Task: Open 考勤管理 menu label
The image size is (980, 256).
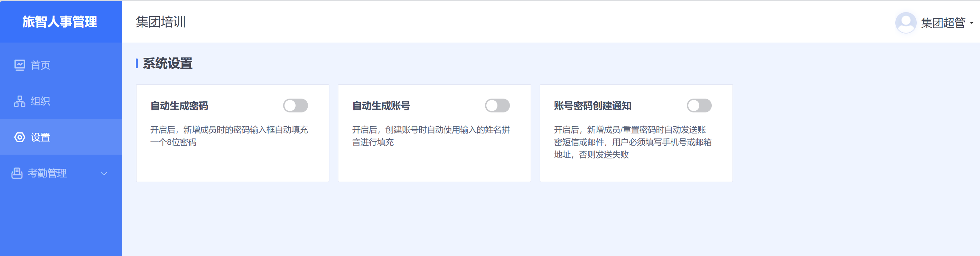Action: pos(47,173)
